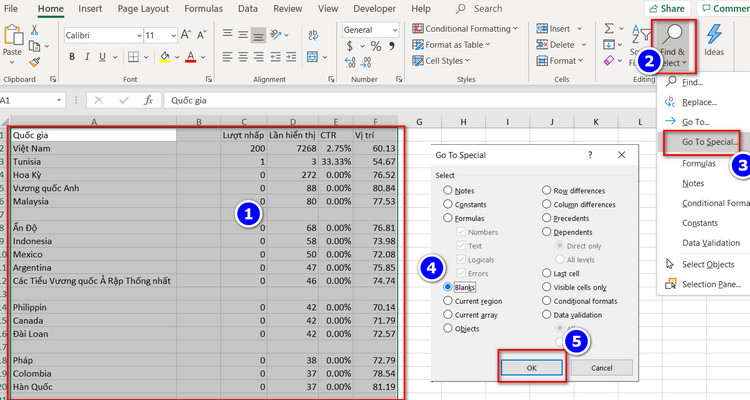The height and width of the screenshot is (400, 750).
Task: Click the yellow Fill Color swatch
Action: [x=165, y=57]
